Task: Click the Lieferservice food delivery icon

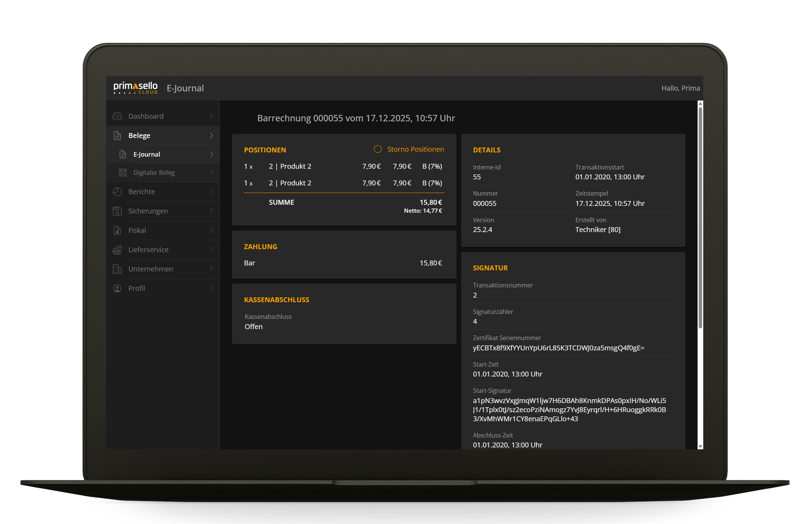Action: 117,249
